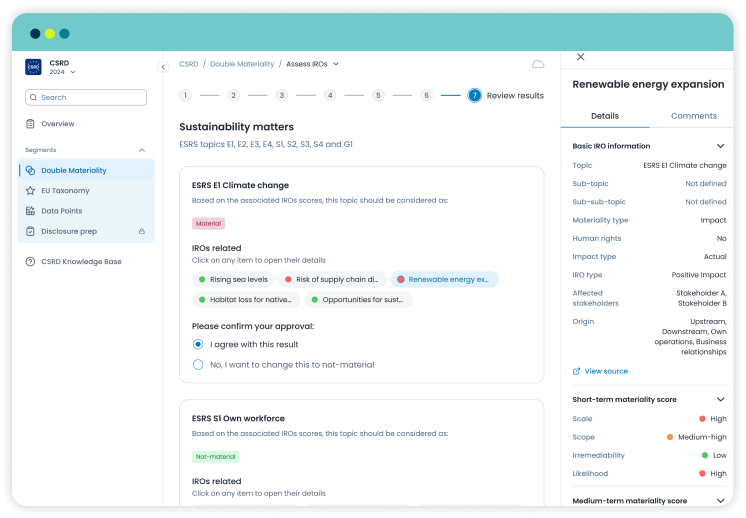This screenshot has width=746, height=518.
Task: Open the Overview page
Action: tap(58, 124)
